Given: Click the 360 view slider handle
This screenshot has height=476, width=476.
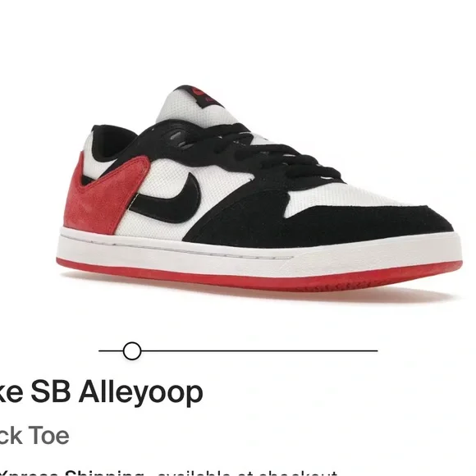Looking at the screenshot, I should 132,351.
